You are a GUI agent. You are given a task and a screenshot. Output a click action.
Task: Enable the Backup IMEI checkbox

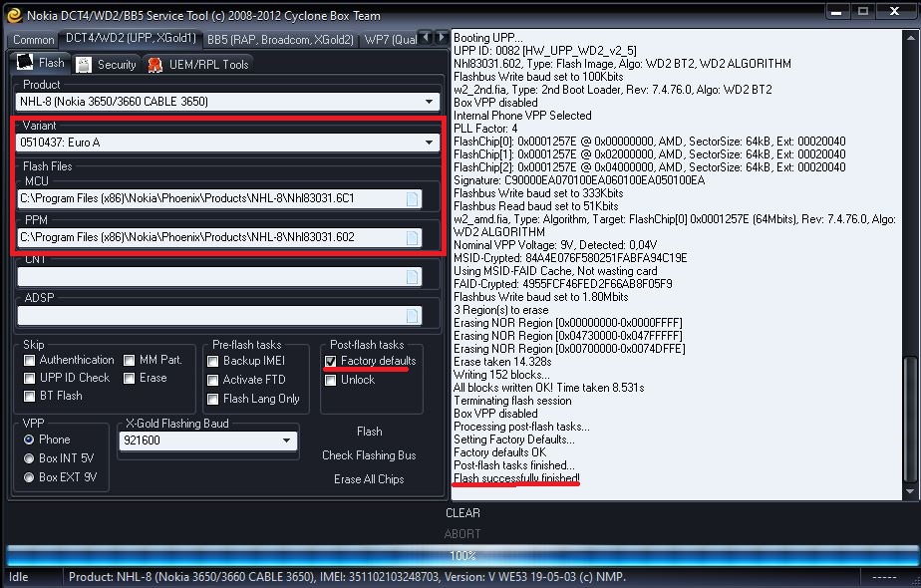tap(213, 361)
